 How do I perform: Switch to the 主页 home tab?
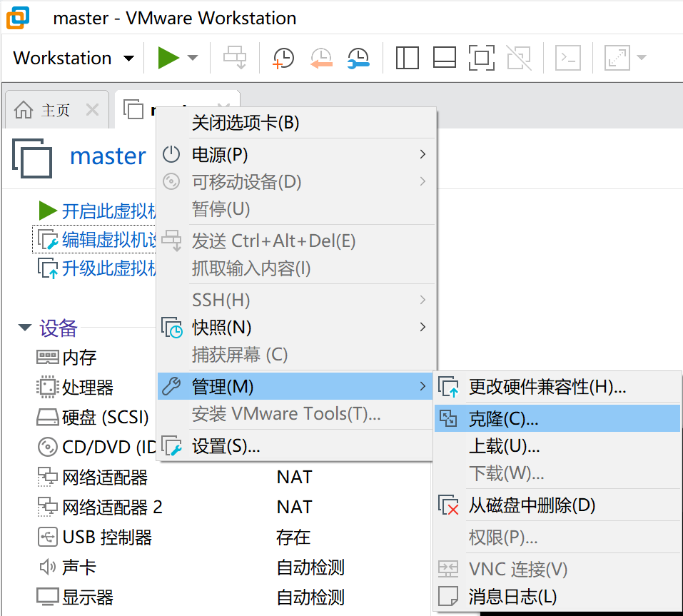[56, 110]
